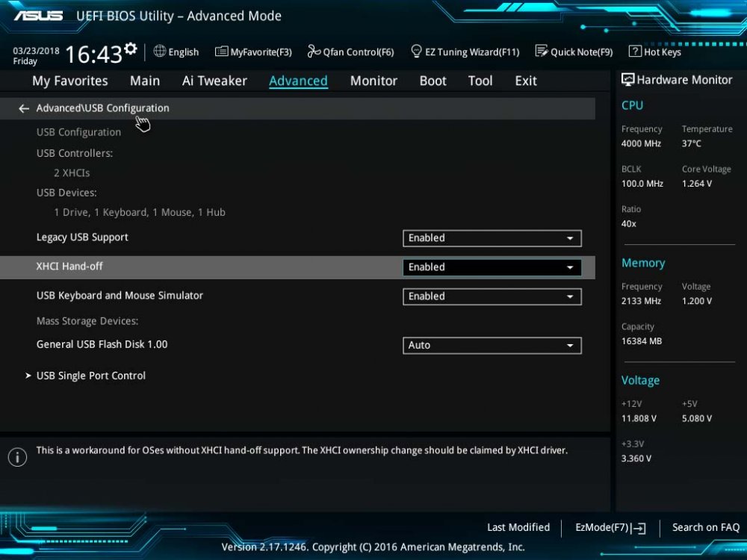Show the Hot Keys list
This screenshot has width=747, height=560.
[655, 52]
